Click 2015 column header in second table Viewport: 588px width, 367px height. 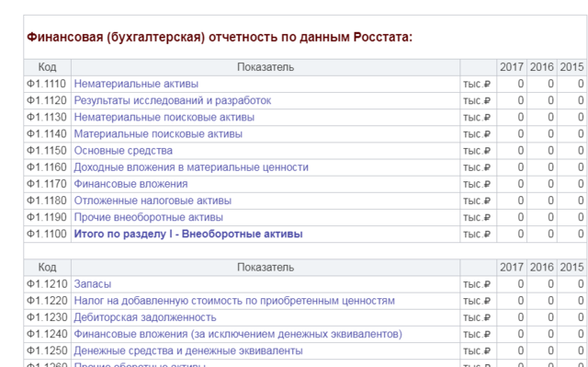tap(571, 267)
